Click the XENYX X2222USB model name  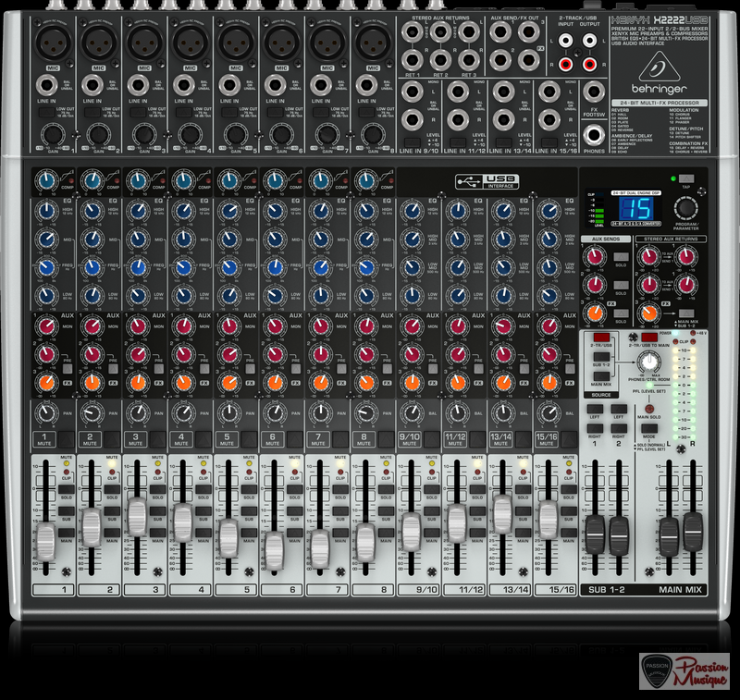[x=660, y=20]
